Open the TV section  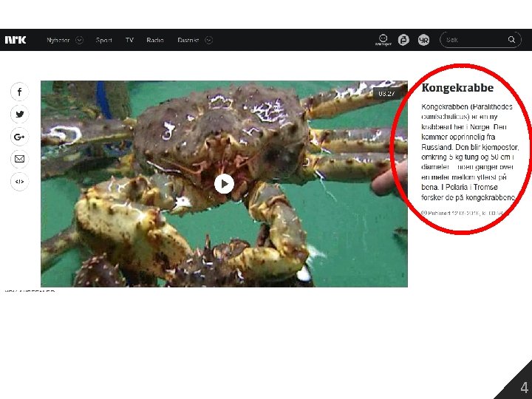coord(129,40)
